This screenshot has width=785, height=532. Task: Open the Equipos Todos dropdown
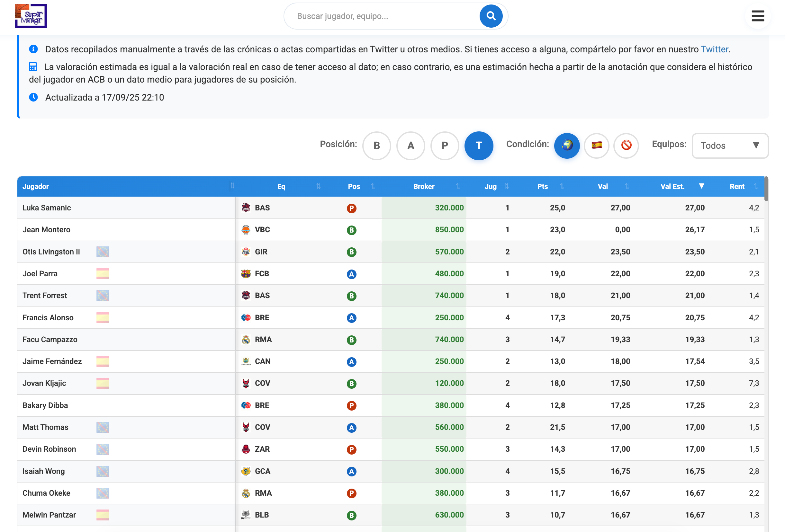tap(730, 146)
